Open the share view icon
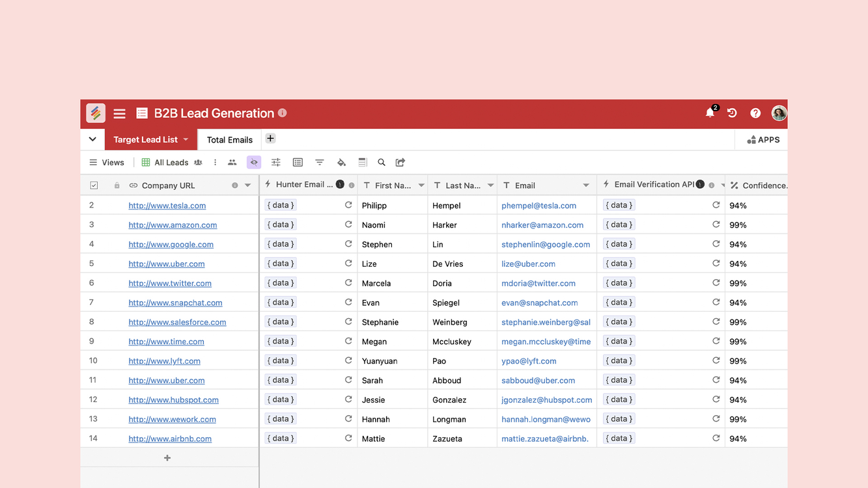Image resolution: width=868 pixels, height=488 pixels. coord(400,163)
